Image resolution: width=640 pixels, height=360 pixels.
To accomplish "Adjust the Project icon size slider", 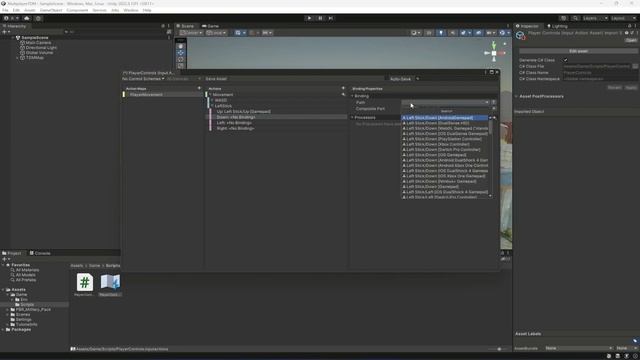I will 499,349.
